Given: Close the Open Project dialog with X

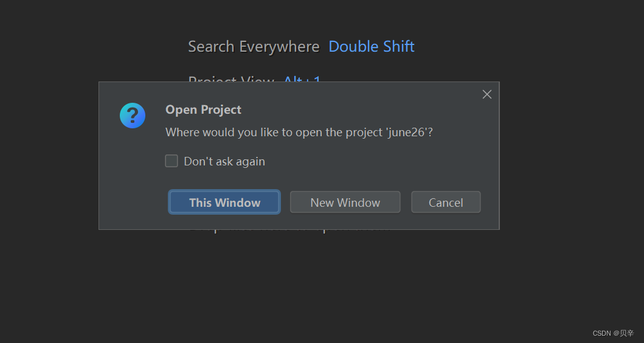Looking at the screenshot, I should pyautogui.click(x=486, y=94).
